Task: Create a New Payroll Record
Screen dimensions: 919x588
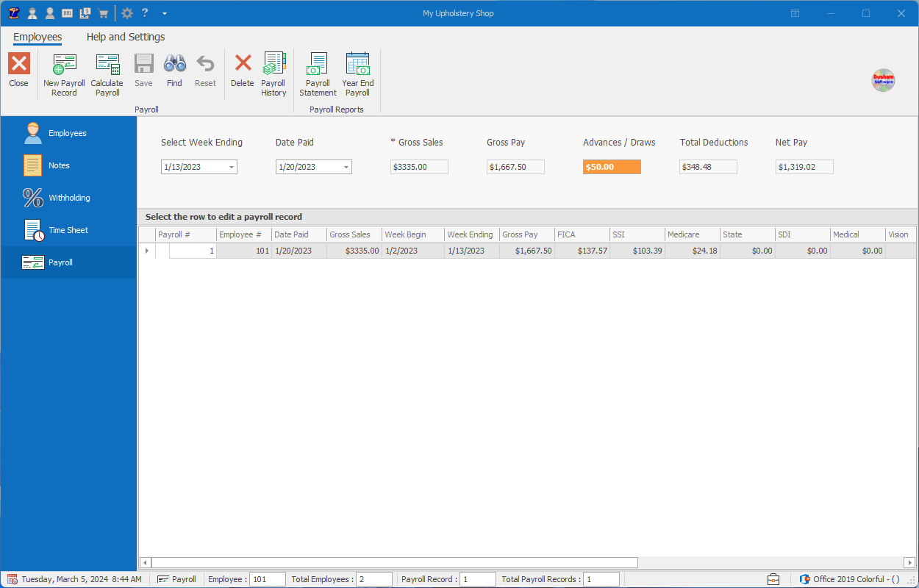Action: [63, 72]
